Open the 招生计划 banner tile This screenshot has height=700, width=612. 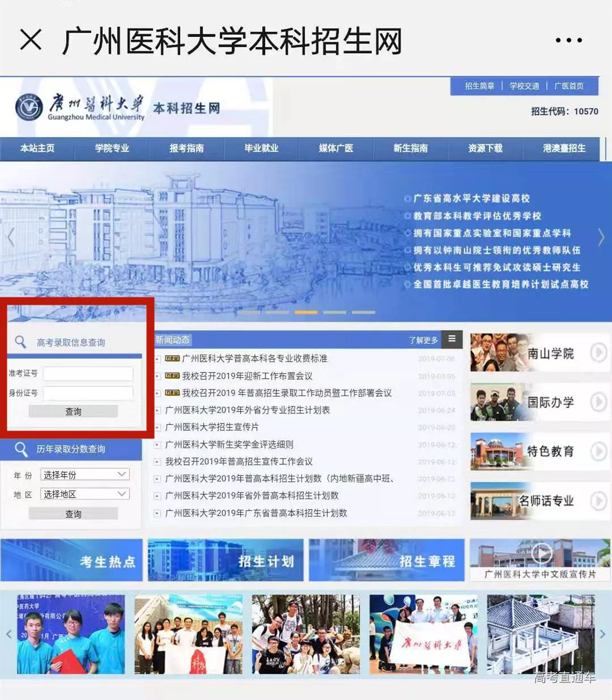tap(226, 561)
